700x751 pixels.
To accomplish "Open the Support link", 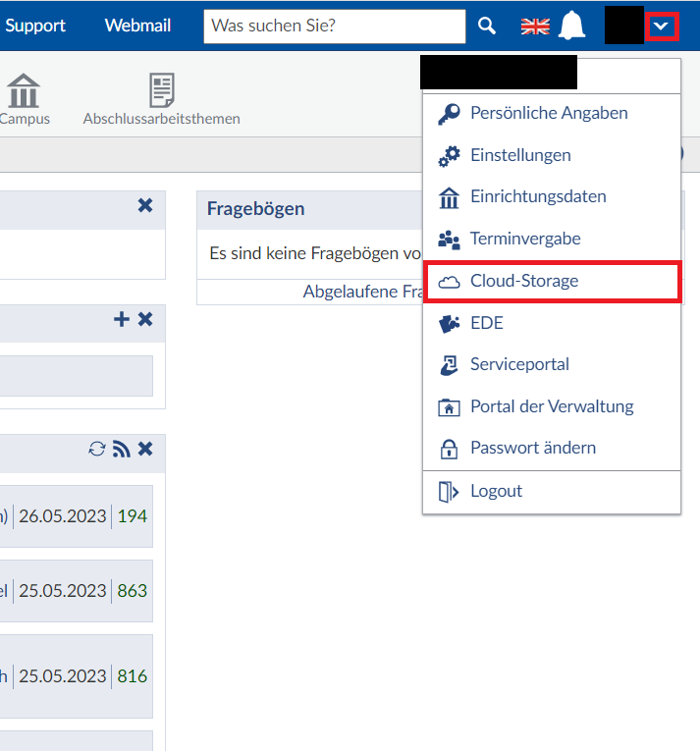I will [34, 26].
